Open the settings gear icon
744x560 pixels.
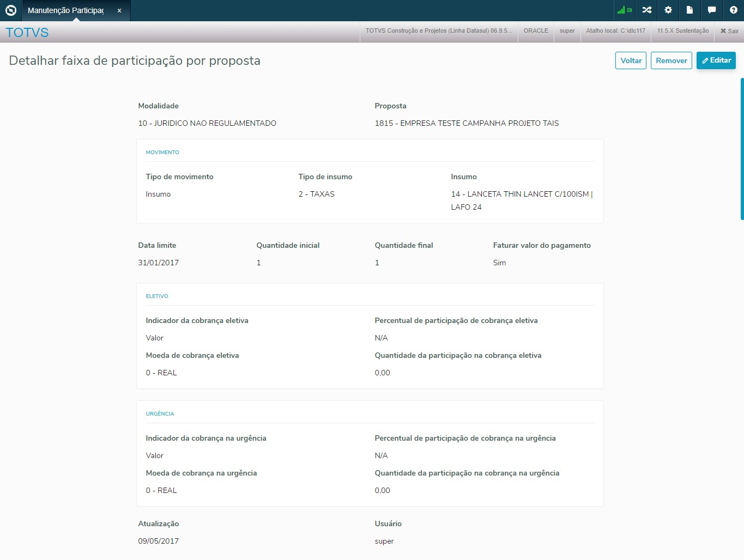click(668, 10)
